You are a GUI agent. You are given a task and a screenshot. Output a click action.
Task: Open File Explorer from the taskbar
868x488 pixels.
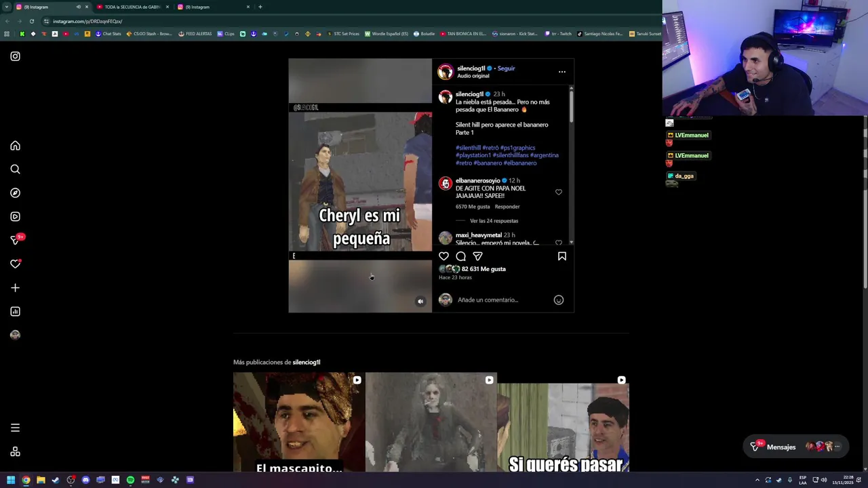click(41, 480)
